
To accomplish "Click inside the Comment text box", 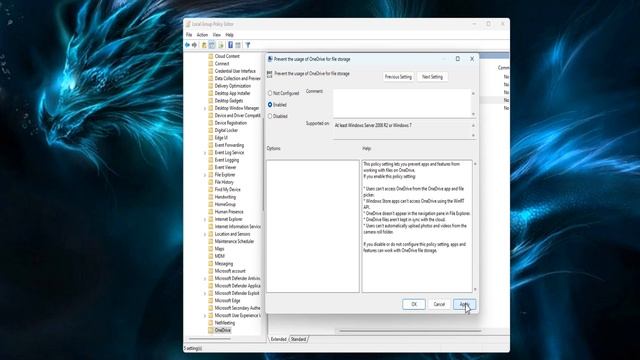I will tap(402, 103).
